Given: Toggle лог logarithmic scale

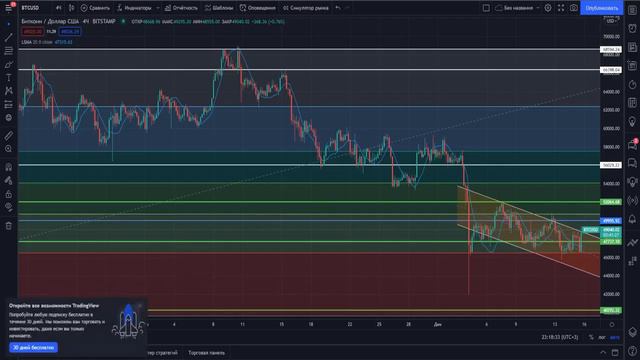Looking at the screenshot, I should click(602, 337).
